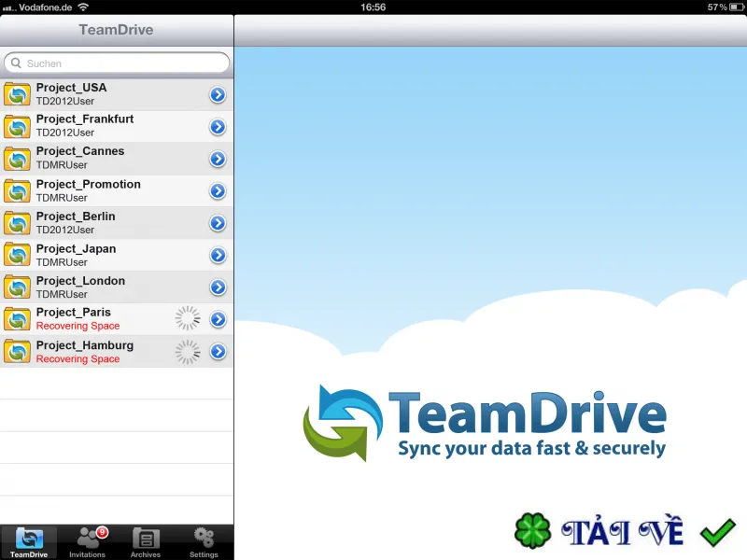This screenshot has width=747, height=560.
Task: Open the Project_Promotion folder icon
Action: (x=17, y=190)
